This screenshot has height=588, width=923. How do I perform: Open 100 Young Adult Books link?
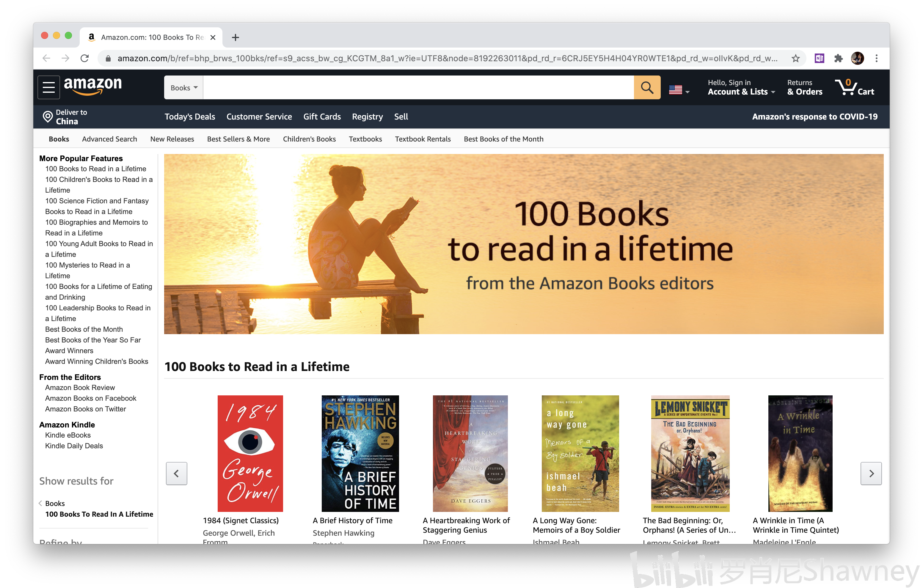[x=99, y=249]
